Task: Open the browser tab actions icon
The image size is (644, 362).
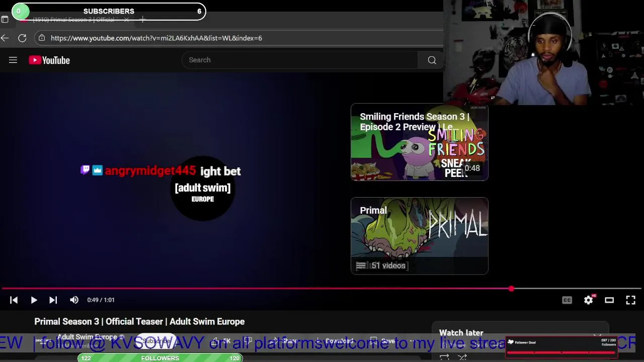Action: pyautogui.click(x=5, y=19)
